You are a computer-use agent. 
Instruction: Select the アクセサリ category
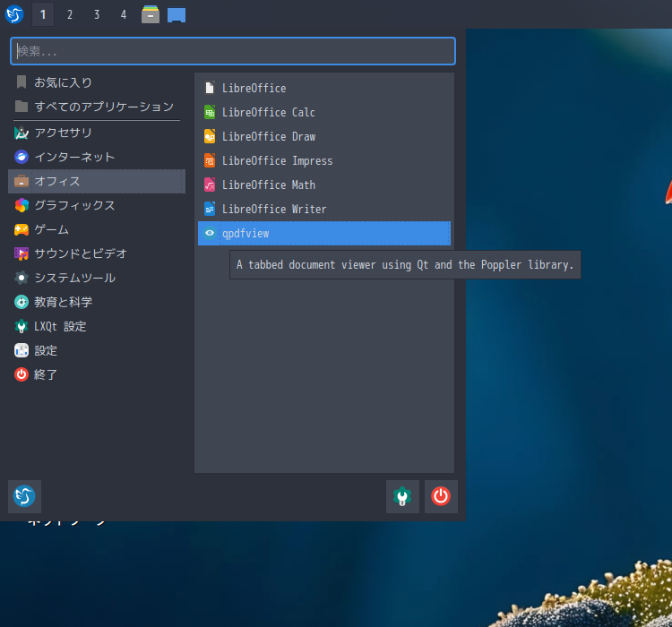click(x=97, y=133)
